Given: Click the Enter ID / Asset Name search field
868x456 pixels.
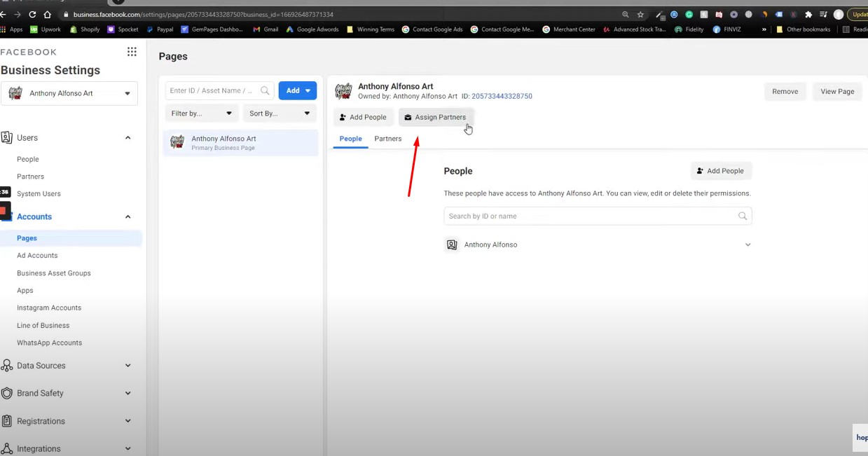Looking at the screenshot, I should (x=219, y=90).
